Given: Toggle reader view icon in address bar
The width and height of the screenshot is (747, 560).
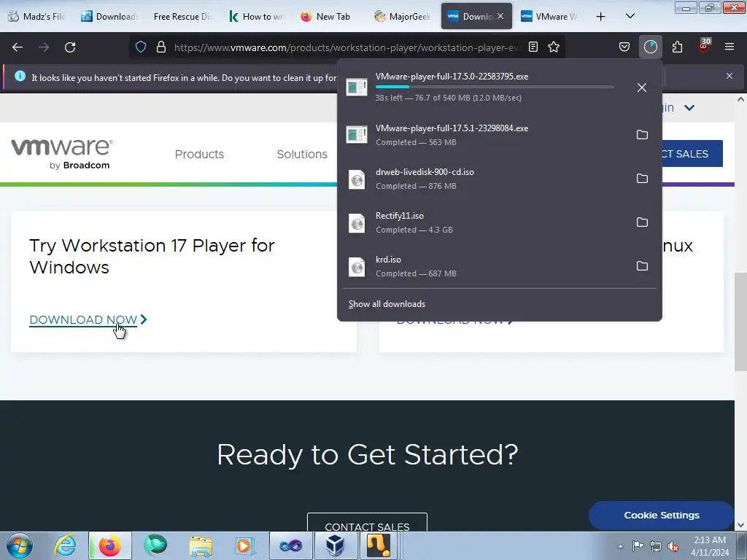Looking at the screenshot, I should point(533,47).
